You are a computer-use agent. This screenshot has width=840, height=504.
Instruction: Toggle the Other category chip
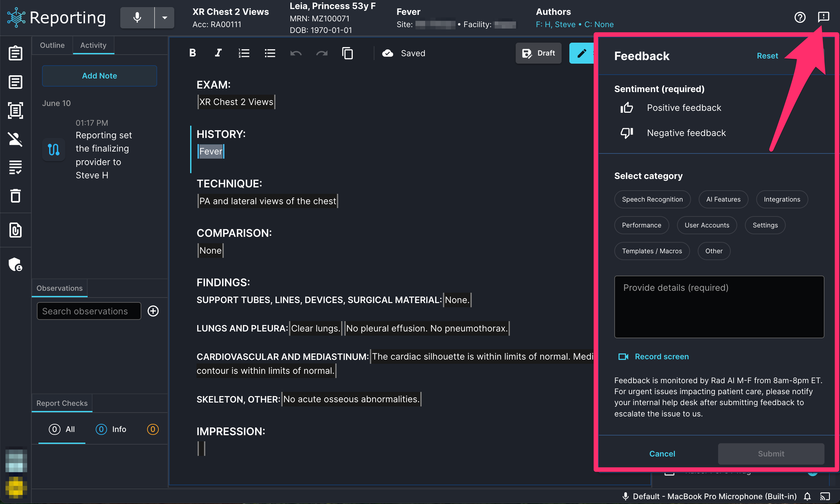click(714, 251)
